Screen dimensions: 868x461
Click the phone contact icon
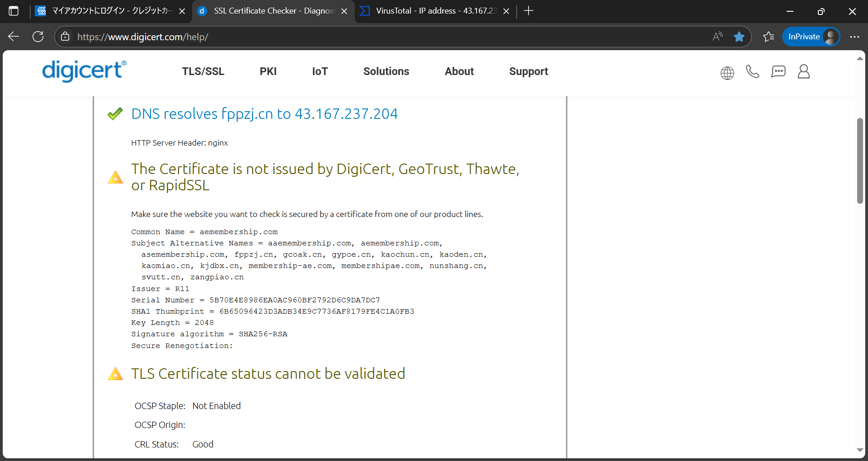(752, 71)
